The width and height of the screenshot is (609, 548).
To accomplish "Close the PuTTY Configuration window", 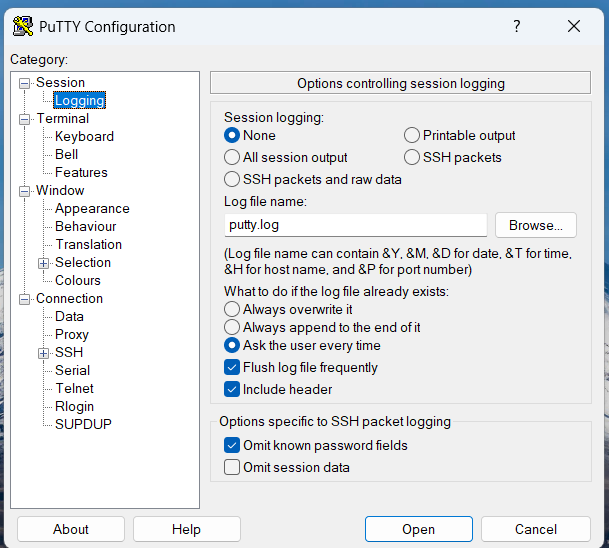I will [x=574, y=26].
